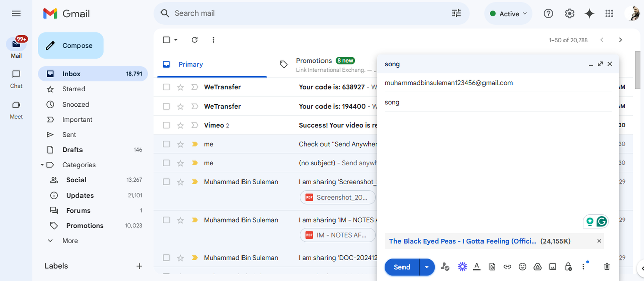Open the Drafts folder
This screenshot has height=281, width=644.
point(72,150)
